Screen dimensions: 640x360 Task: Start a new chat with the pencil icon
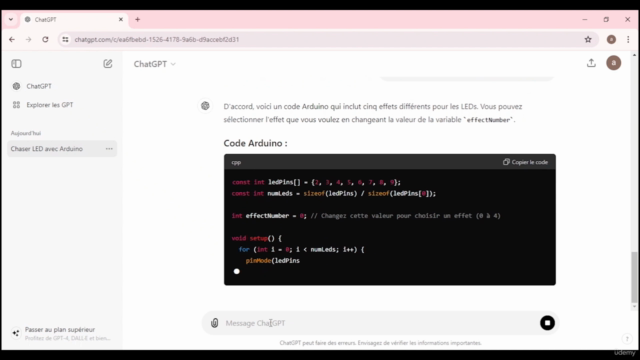click(x=108, y=64)
